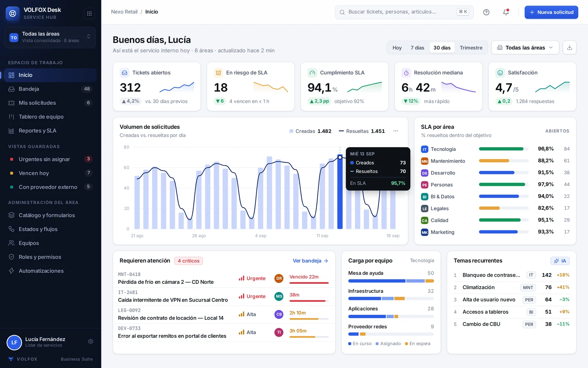Open ticket IT-2481 VPN row

tap(224, 297)
